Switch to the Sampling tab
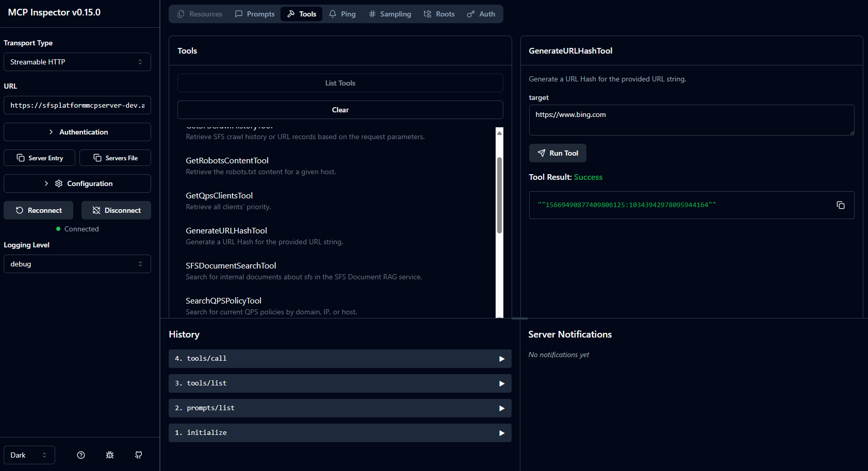868x471 pixels. click(x=390, y=14)
